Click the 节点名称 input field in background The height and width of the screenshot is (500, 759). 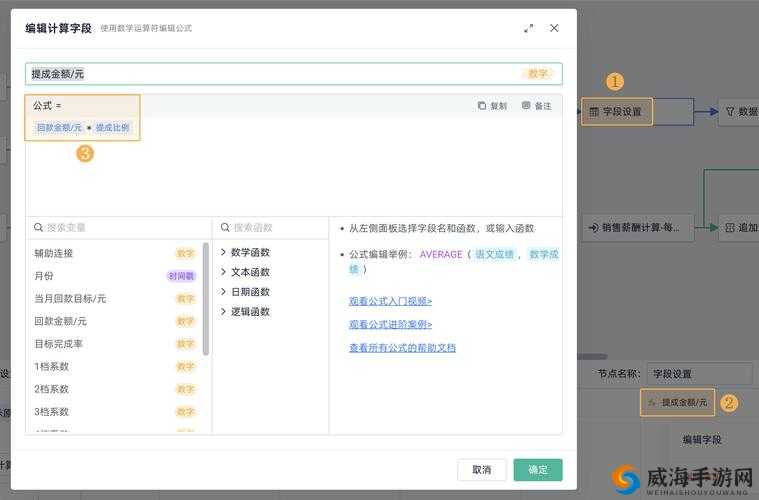click(699, 374)
